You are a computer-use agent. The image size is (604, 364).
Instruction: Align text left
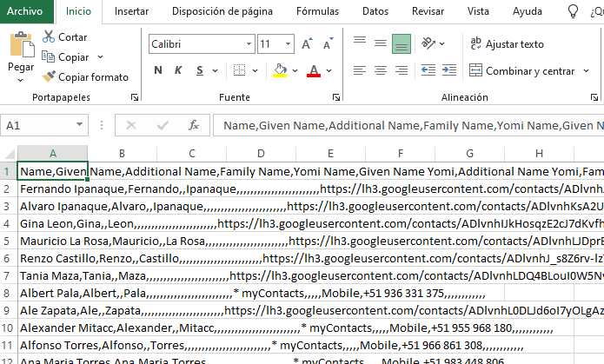click(x=360, y=70)
